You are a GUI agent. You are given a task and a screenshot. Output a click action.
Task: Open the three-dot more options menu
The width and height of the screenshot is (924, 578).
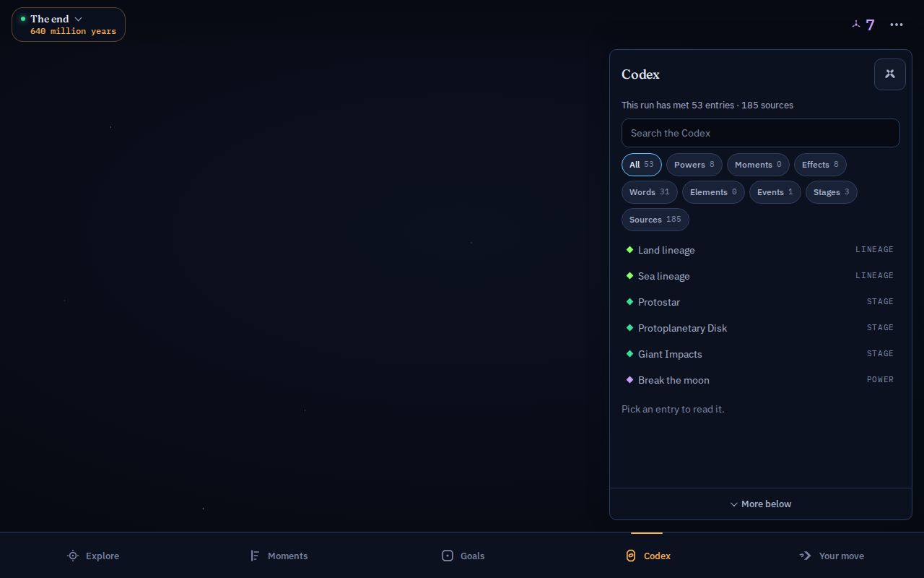[897, 25]
